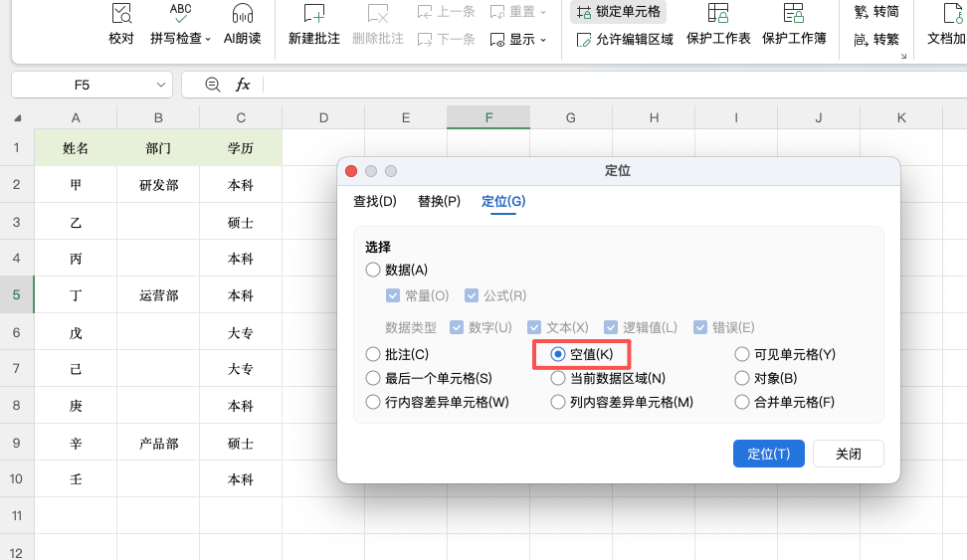This screenshot has height=560, width=967.
Task: Toggle the 错误(E) checkbox
Action: click(700, 327)
